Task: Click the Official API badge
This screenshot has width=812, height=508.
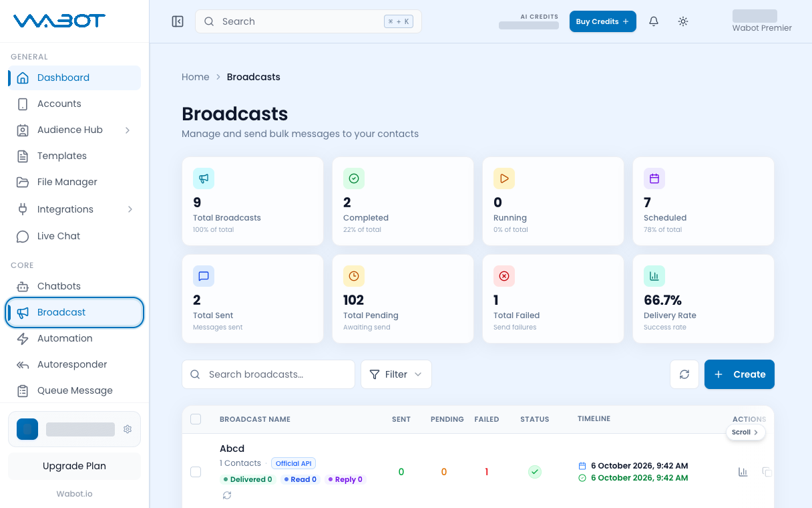Action: tap(293, 463)
